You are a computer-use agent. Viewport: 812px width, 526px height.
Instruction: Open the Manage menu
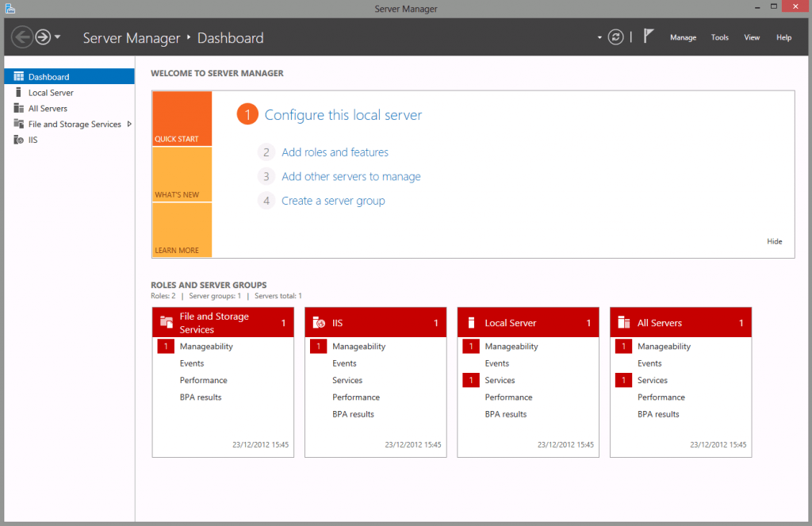tap(683, 37)
